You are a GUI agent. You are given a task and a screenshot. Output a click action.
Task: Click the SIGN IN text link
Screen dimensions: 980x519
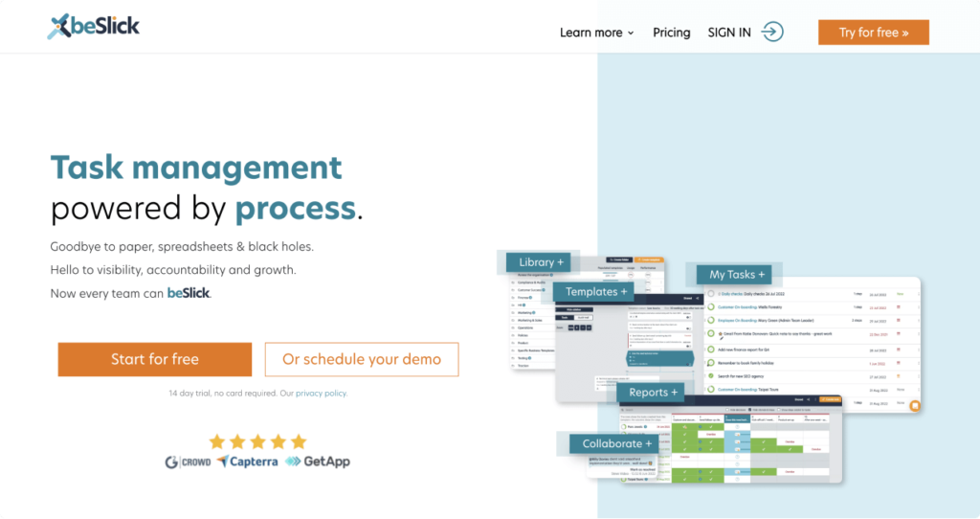729,33
